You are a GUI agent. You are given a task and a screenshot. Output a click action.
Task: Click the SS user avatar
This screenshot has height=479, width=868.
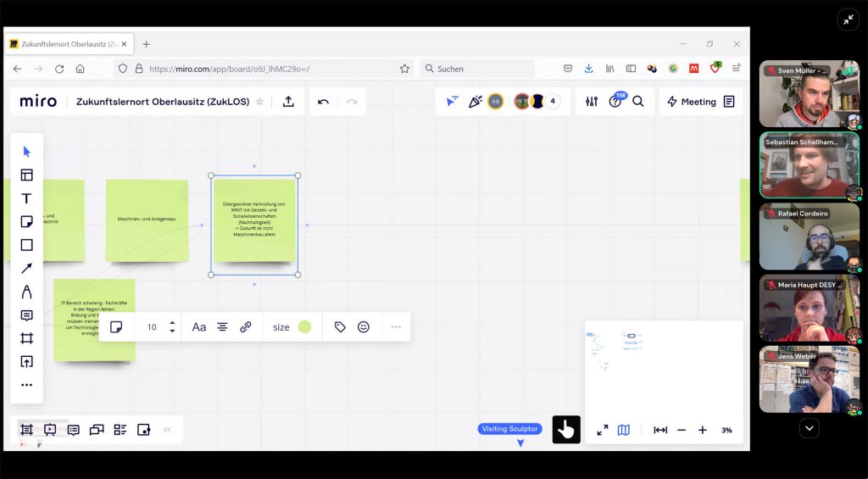pos(495,102)
